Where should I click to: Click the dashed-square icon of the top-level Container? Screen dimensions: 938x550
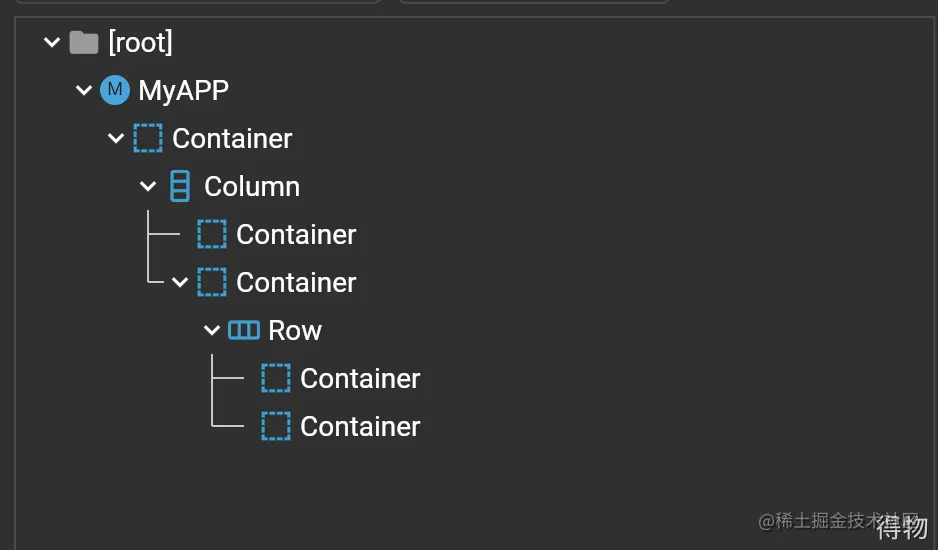click(x=148, y=138)
